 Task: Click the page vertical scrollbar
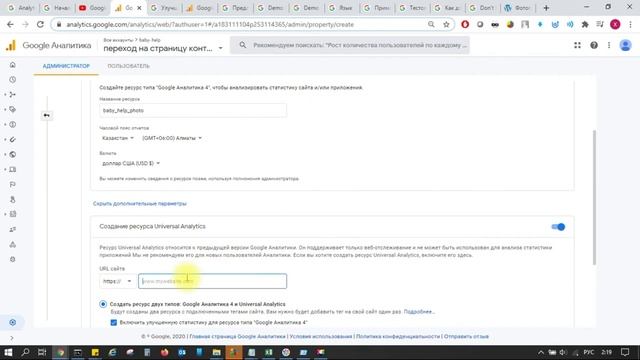tap(594, 198)
